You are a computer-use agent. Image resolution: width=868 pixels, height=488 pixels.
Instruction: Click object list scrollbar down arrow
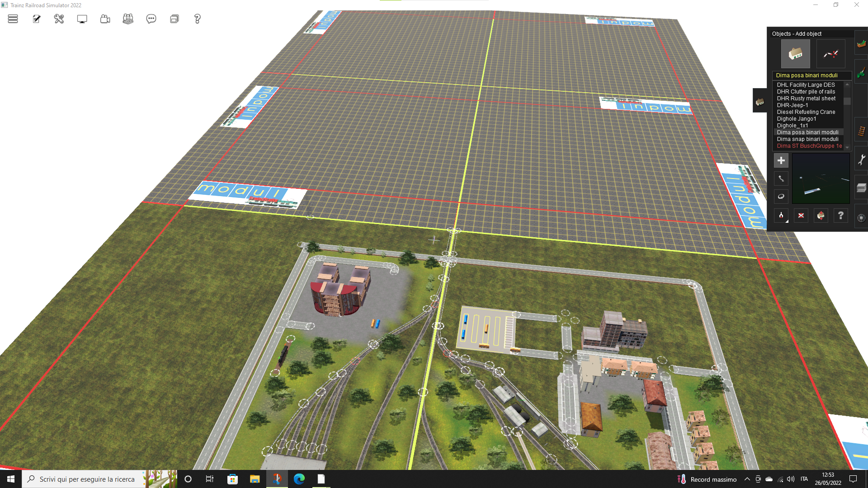(x=847, y=147)
